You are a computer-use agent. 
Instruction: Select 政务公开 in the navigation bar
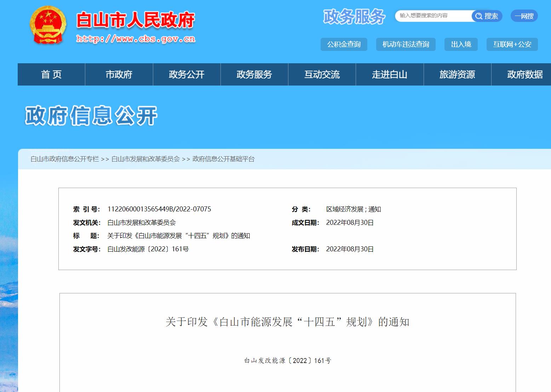(186, 75)
